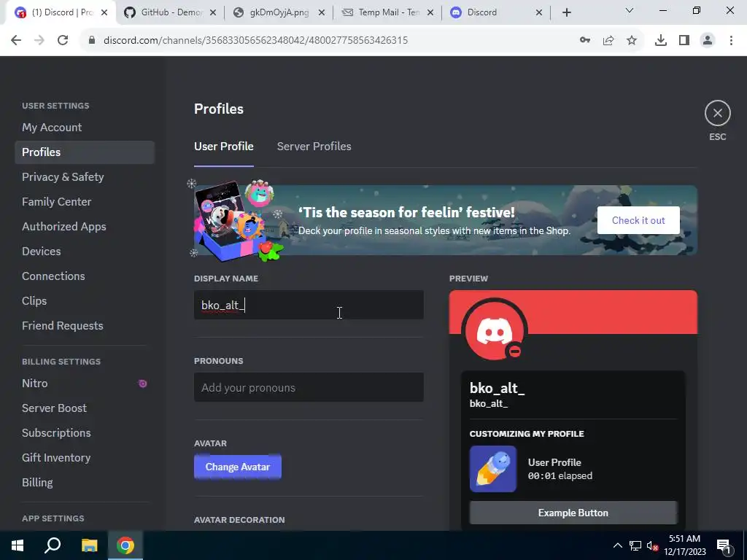Click the network icon in system tray
Image resolution: width=747 pixels, height=560 pixels.
635,545
